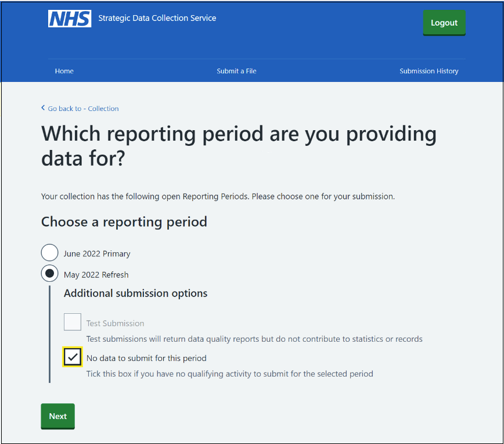Click the Strategic Data Collection Service title
Image resolution: width=504 pixels, height=444 pixels.
coord(157,18)
